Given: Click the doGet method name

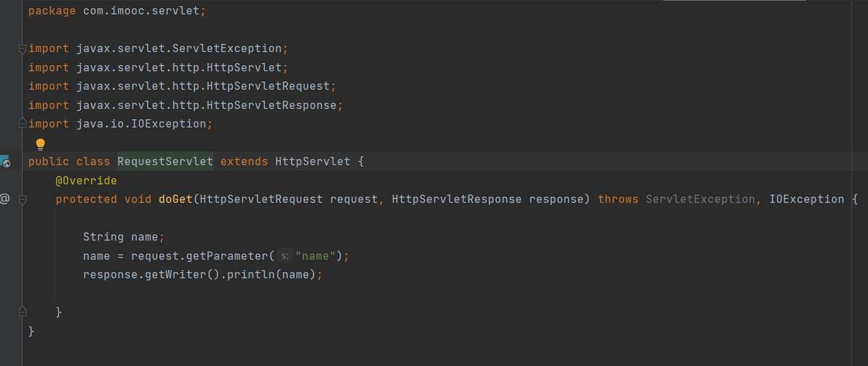Looking at the screenshot, I should [176, 199].
